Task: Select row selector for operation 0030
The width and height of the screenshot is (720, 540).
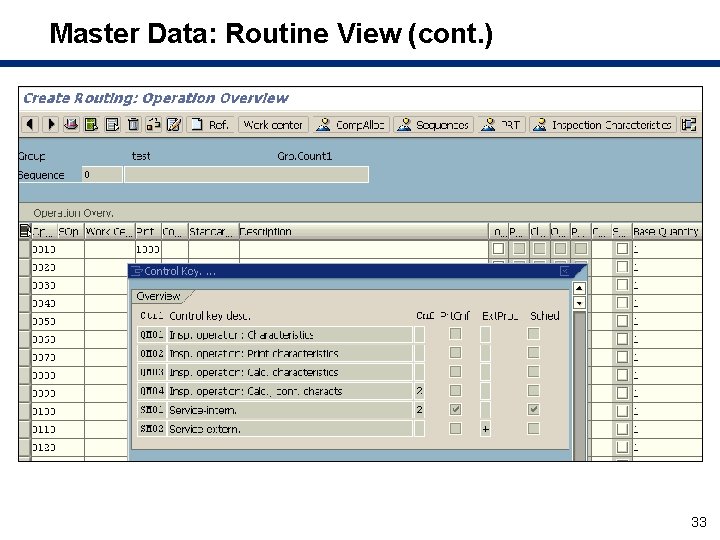Action: [x=25, y=285]
